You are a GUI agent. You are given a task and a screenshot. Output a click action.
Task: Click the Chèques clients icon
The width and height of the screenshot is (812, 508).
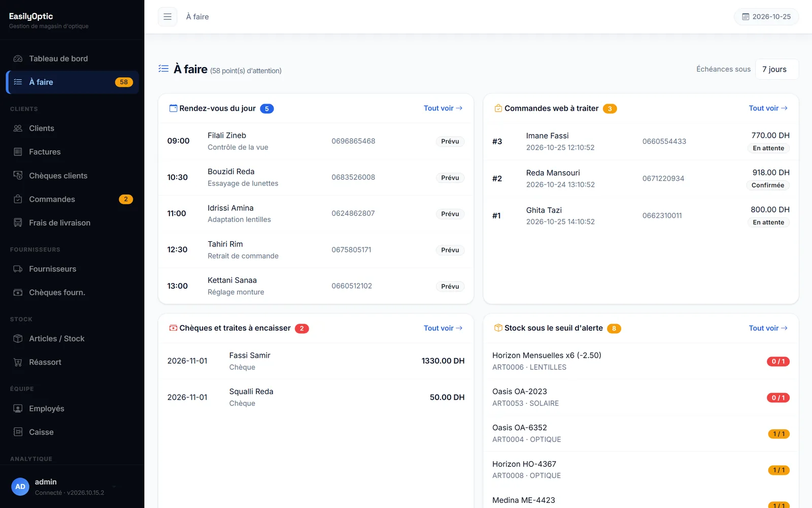coord(18,175)
